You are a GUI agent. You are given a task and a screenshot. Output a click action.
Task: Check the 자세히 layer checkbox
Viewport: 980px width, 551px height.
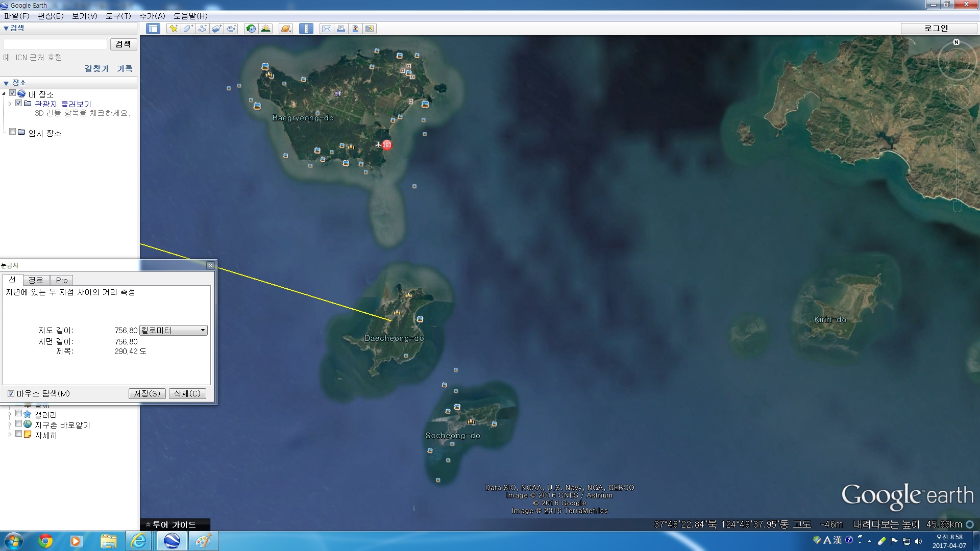19,434
